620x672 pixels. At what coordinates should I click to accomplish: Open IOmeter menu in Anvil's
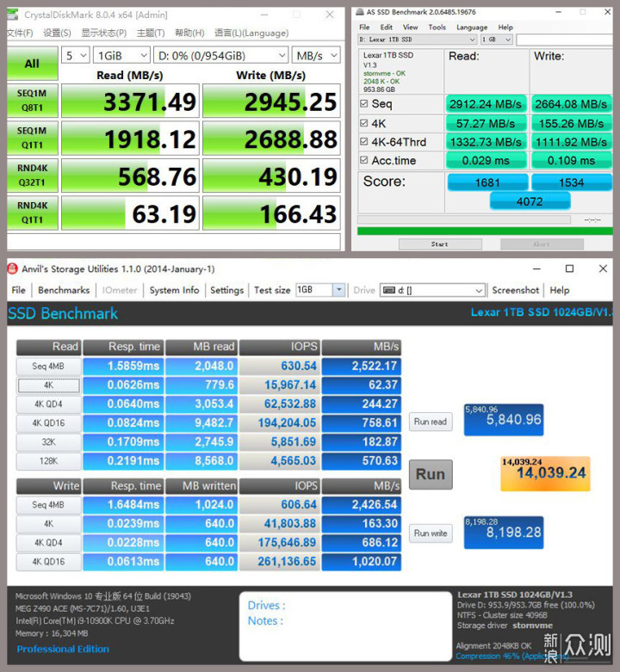coord(120,290)
